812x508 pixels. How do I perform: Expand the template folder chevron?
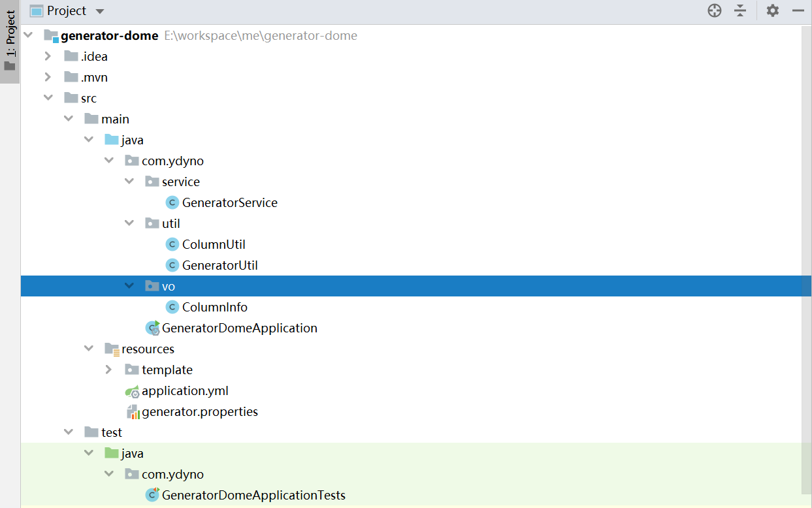coord(108,370)
